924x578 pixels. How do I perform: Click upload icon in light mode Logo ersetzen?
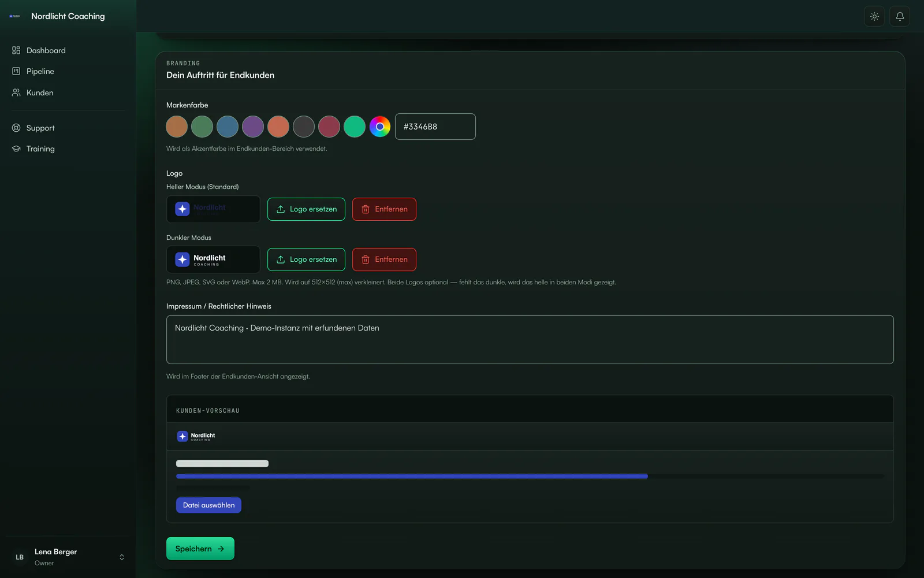pos(281,209)
